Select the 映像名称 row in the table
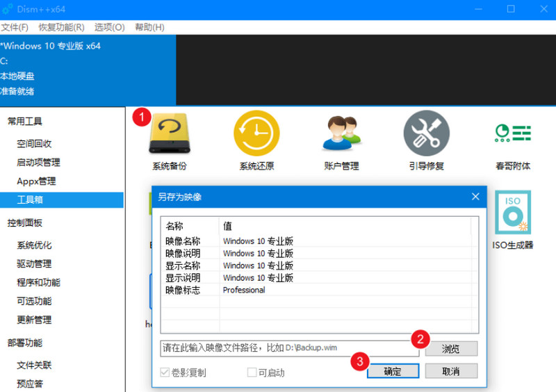The height and width of the screenshot is (392, 556). coord(319,241)
